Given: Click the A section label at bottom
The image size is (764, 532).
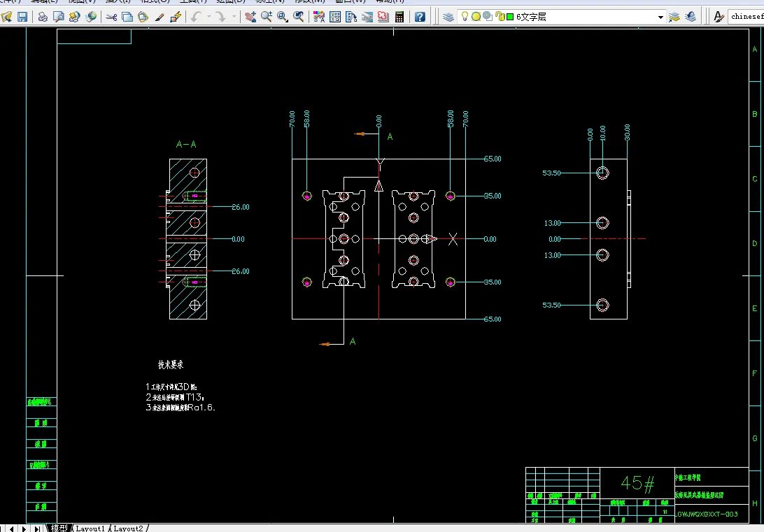Looking at the screenshot, I should 353,342.
